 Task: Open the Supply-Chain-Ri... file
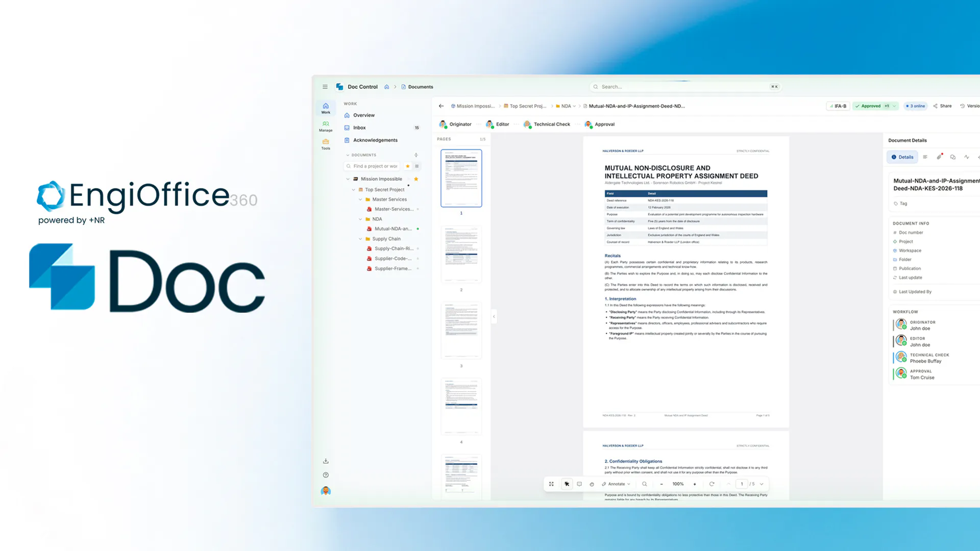coord(393,248)
